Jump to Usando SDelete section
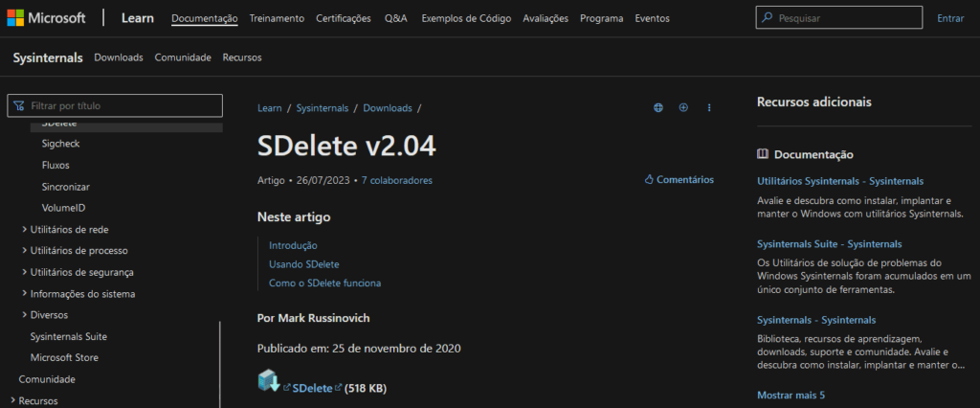 [304, 264]
